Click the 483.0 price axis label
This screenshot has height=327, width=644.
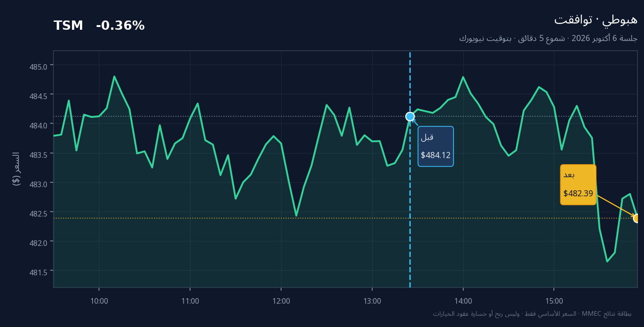(39, 184)
